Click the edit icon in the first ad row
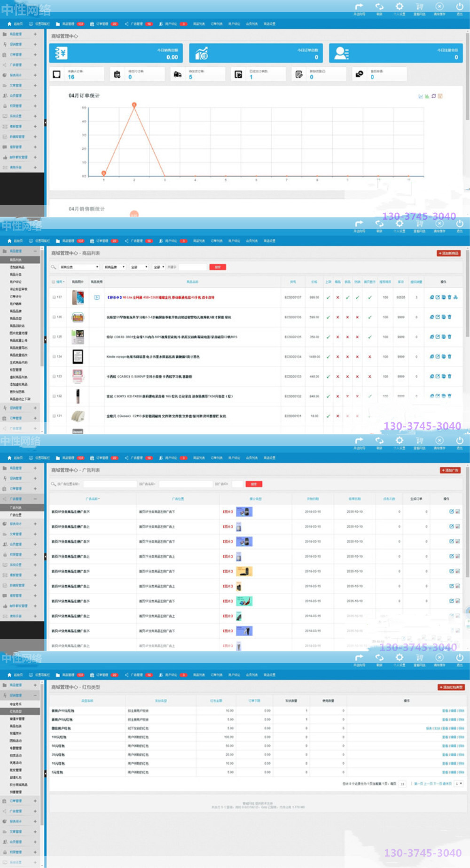This screenshot has height=868, width=470. tap(452, 512)
